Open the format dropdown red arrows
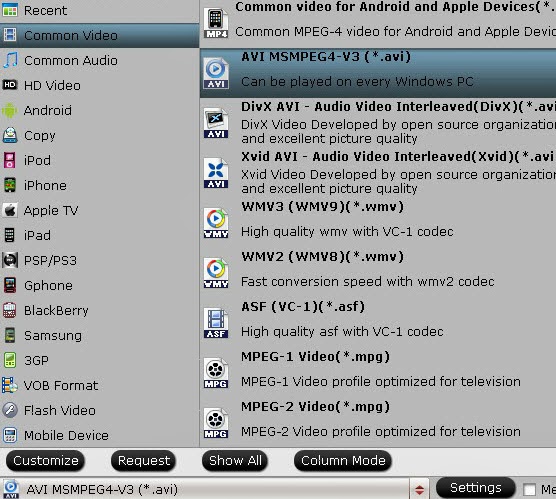Viewport: 556px width, 499px height. tap(419, 490)
